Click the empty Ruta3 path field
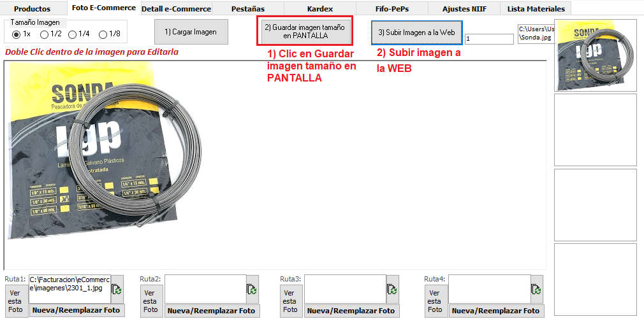The width and height of the screenshot is (644, 319). [346, 288]
